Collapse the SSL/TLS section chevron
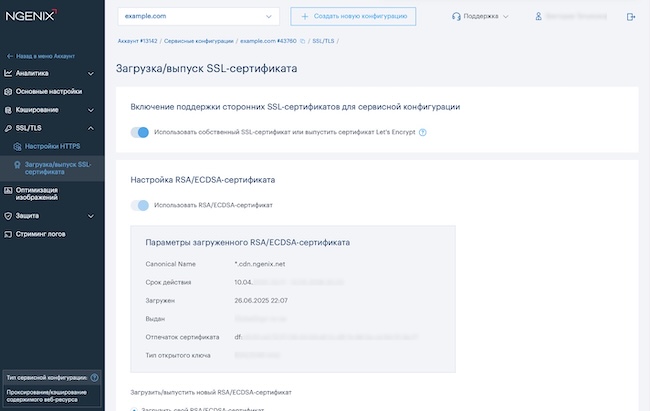Viewport: 650px width, 411px height. 91,129
